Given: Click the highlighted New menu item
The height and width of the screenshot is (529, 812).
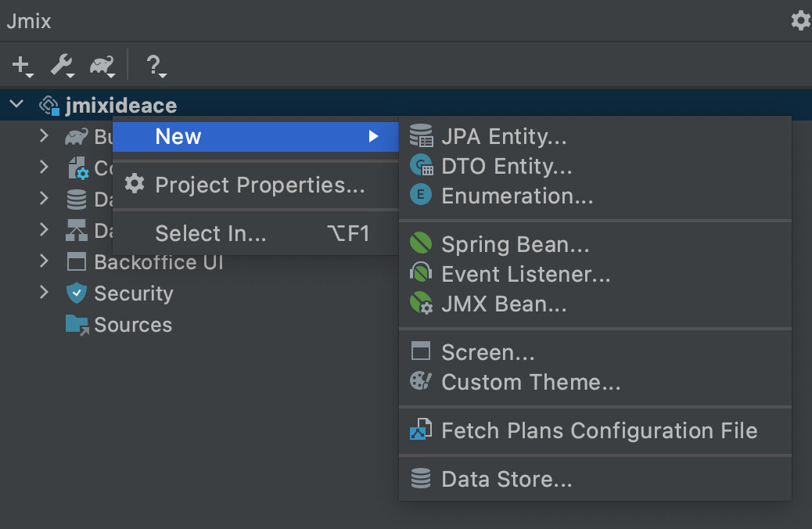Looking at the screenshot, I should pyautogui.click(x=255, y=137).
